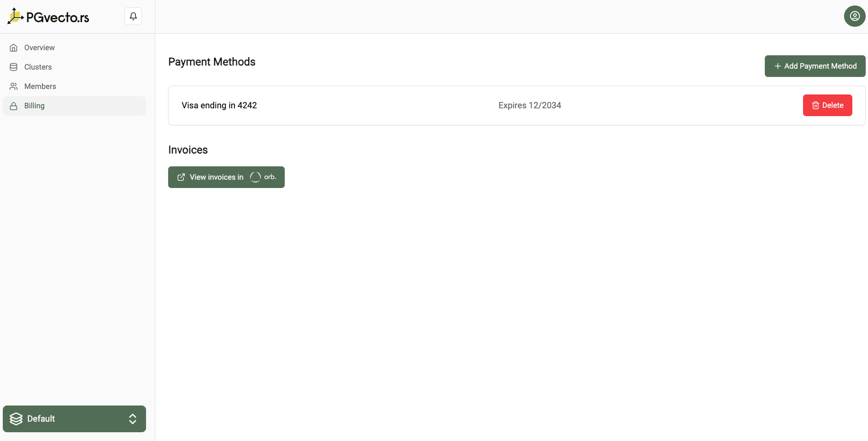Screen dimensions: 868x441
Task: Navigate to Clusters in the sidebar
Action: point(38,67)
